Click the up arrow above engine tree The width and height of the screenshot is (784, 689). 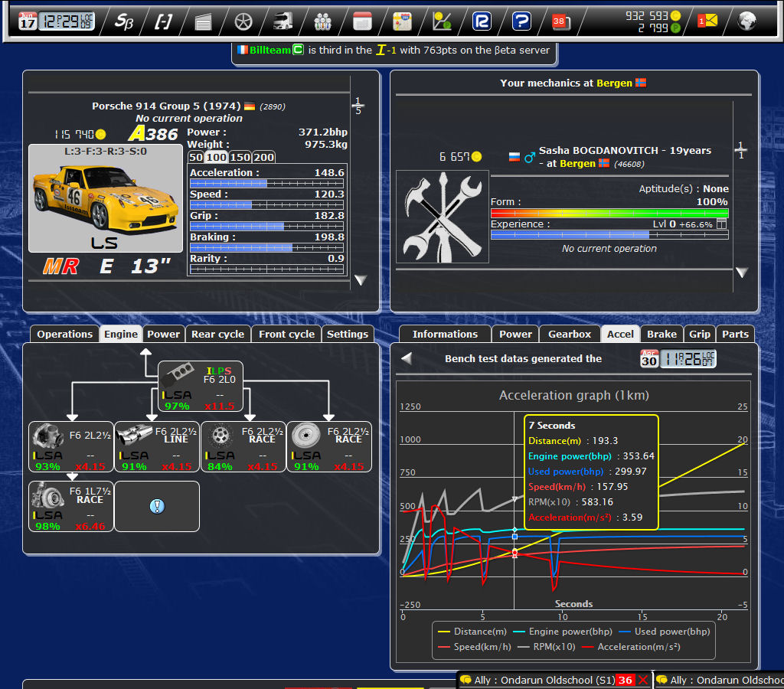[x=145, y=353]
